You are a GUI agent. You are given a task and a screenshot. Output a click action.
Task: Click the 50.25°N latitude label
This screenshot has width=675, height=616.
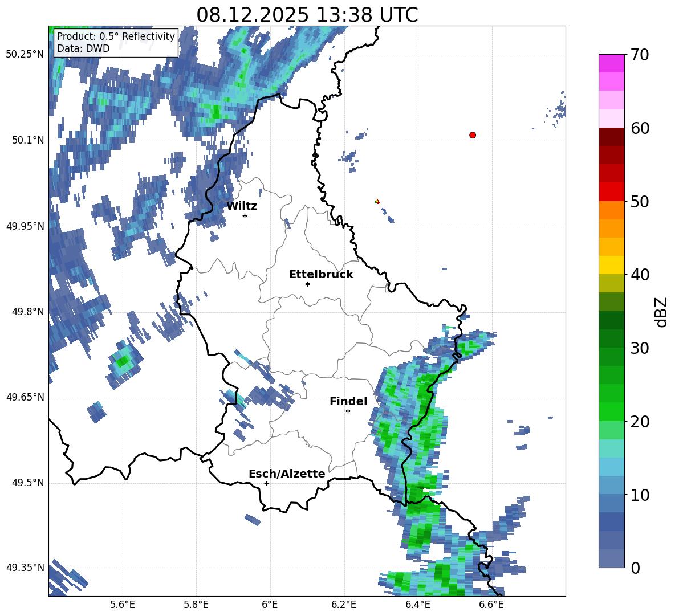coord(25,55)
